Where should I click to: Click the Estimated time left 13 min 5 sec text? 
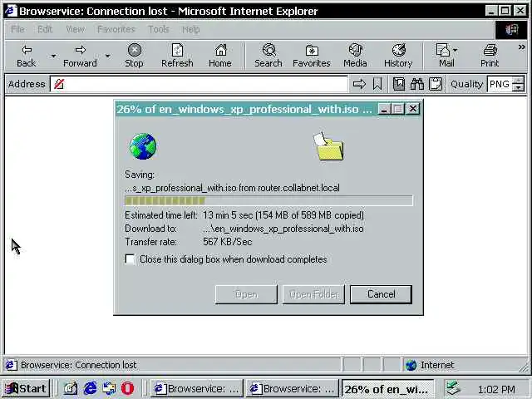244,215
